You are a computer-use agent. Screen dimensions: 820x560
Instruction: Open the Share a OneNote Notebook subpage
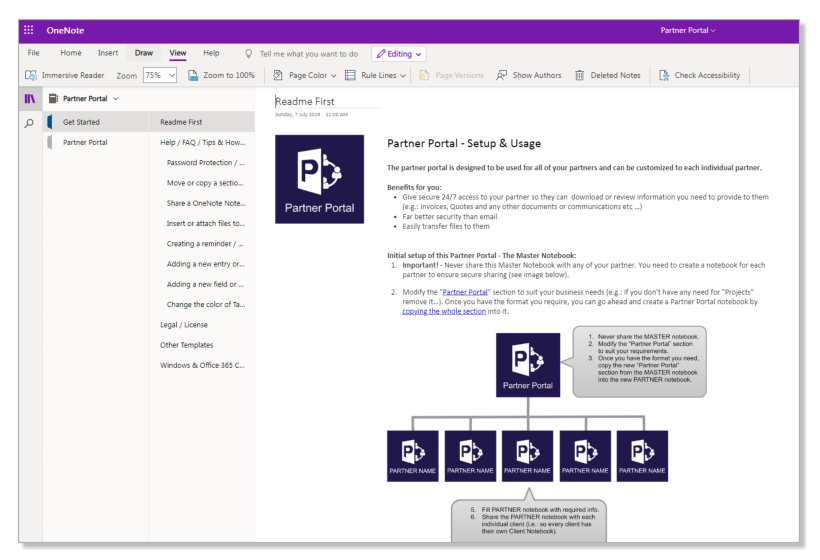click(x=202, y=203)
